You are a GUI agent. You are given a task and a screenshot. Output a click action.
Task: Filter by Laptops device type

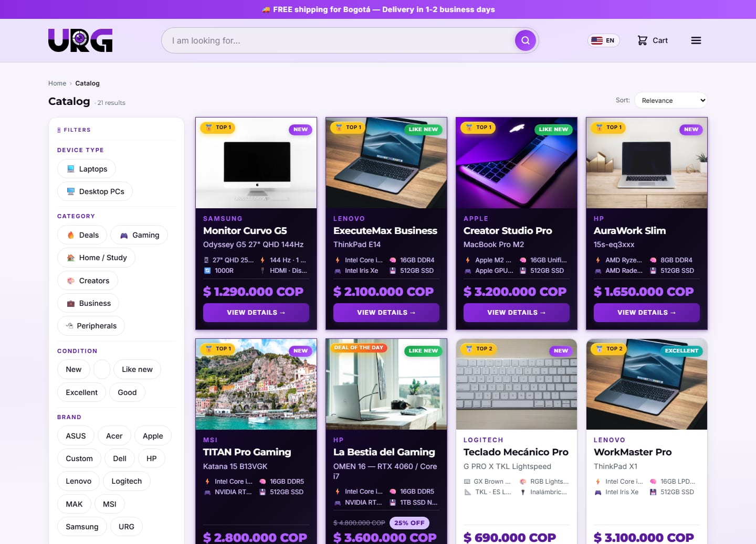pyautogui.click(x=86, y=169)
